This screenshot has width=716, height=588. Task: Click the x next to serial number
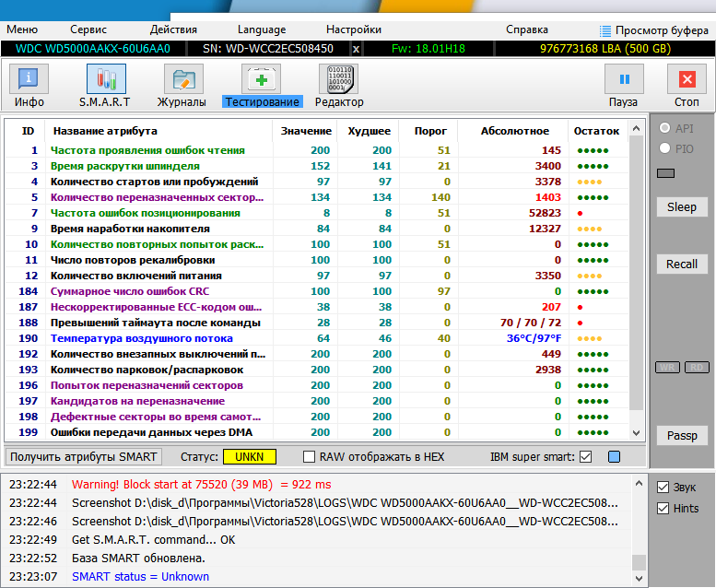click(357, 48)
